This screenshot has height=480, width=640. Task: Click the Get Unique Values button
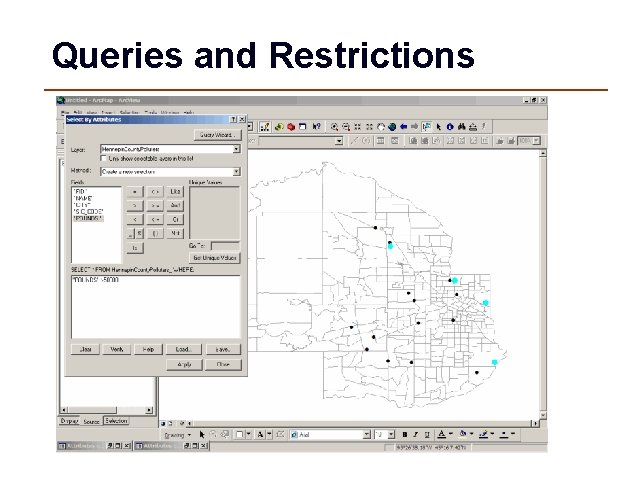[215, 258]
